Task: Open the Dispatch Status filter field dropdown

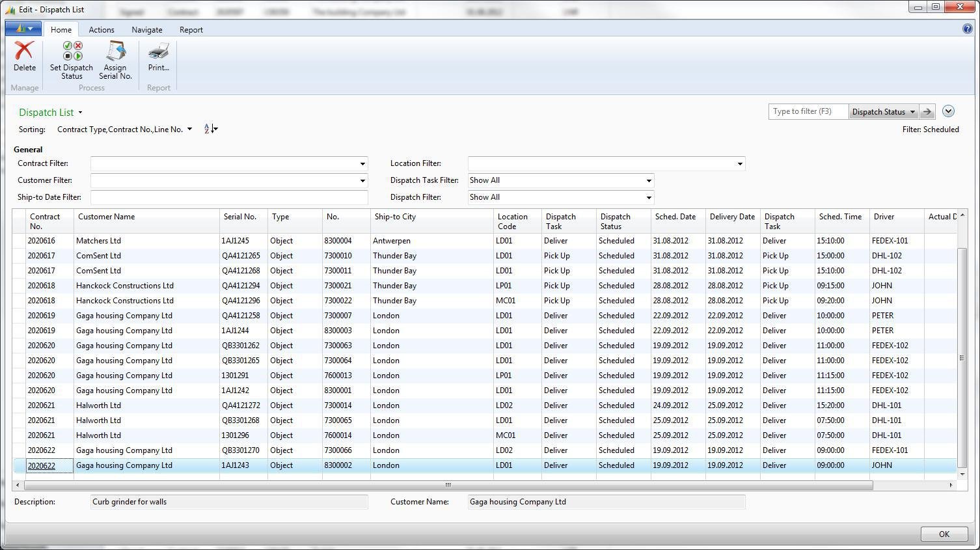Action: pyautogui.click(x=884, y=112)
